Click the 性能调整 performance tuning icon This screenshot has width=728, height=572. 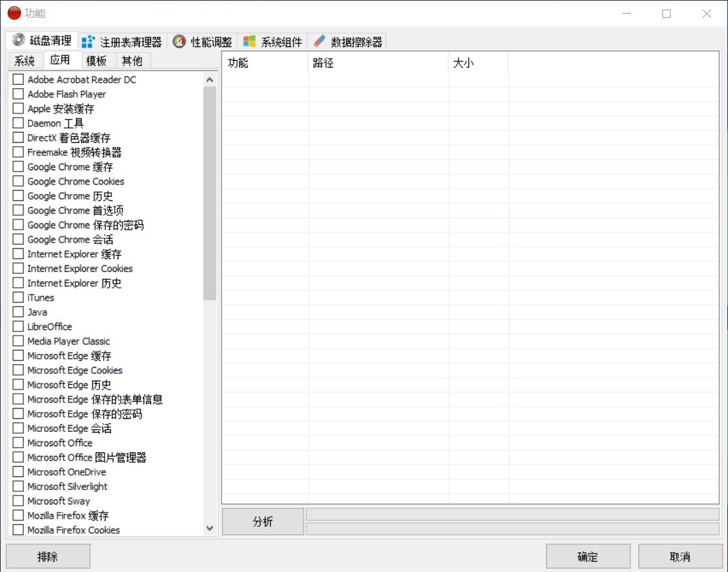click(x=179, y=40)
